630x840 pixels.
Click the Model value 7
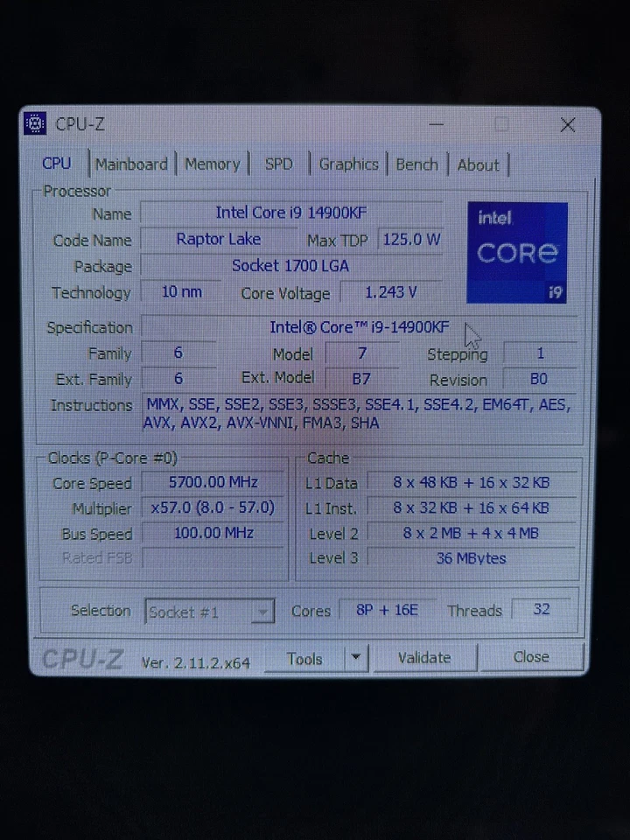[362, 353]
